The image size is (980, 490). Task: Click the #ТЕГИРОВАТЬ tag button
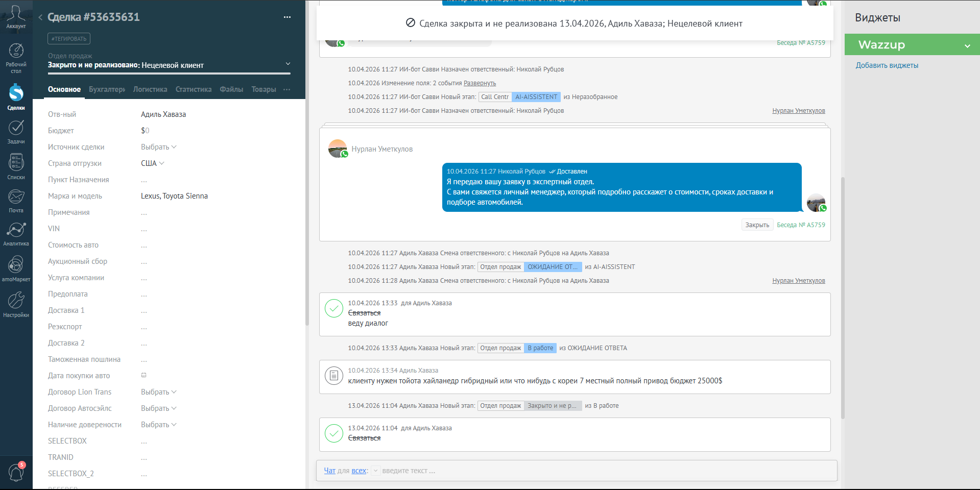click(x=69, y=39)
